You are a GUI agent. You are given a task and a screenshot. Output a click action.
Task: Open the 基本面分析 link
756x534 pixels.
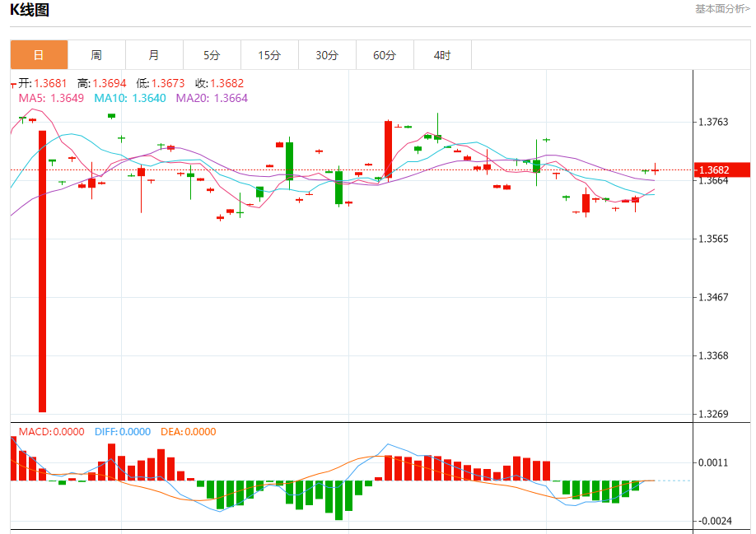pyautogui.click(x=722, y=9)
